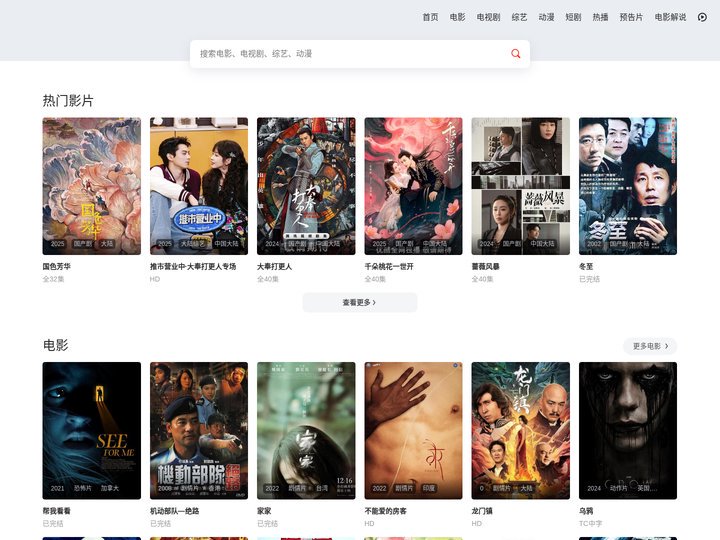This screenshot has width=720, height=540.
Task: Click TC中字 label under 乌鸦
Action: [x=591, y=523]
